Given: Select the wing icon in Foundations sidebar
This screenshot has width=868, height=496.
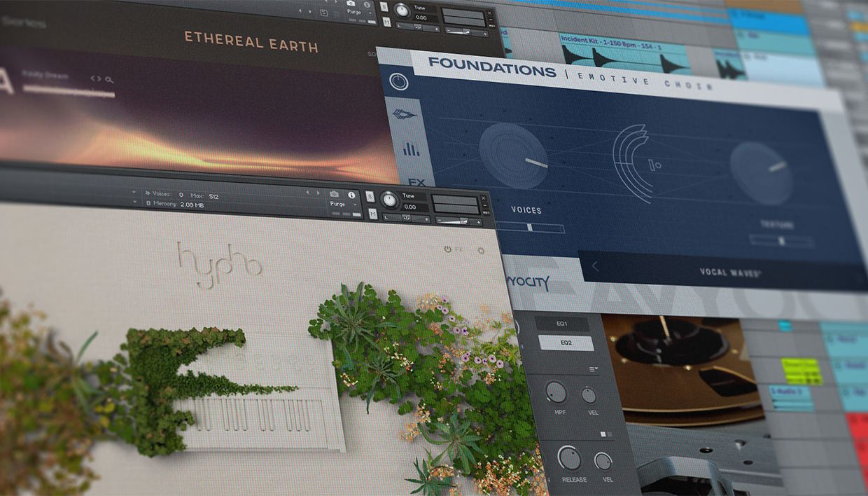Looking at the screenshot, I should click(x=405, y=115).
